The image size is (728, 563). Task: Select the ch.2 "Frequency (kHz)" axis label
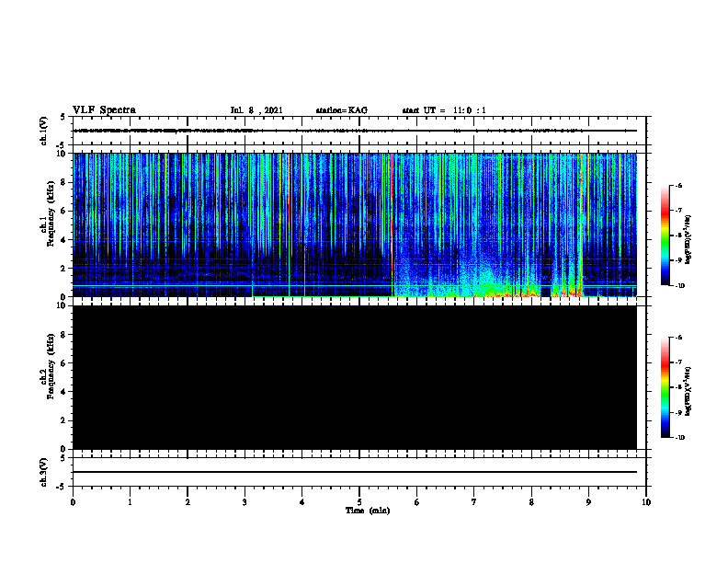51,366
